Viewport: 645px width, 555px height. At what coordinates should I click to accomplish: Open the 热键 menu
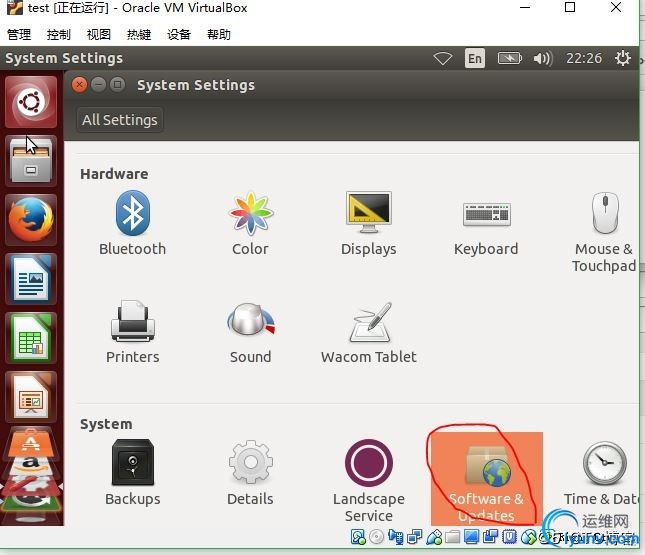tap(139, 34)
